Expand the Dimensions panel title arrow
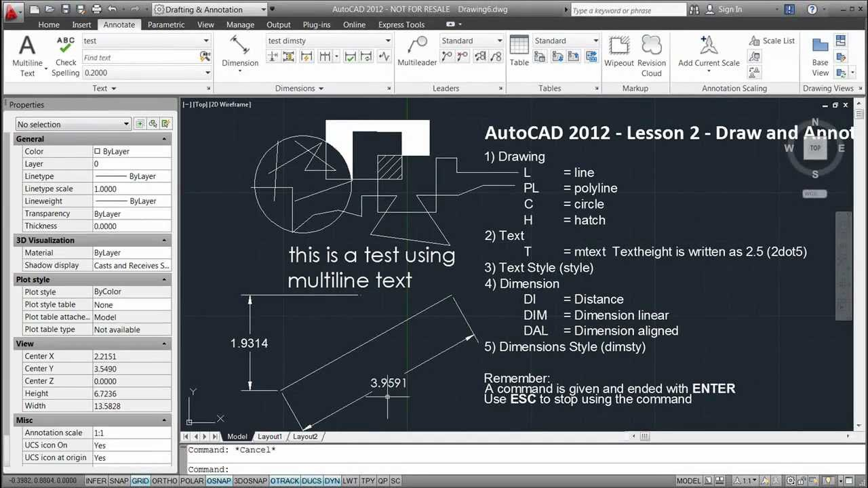Viewport: 868px width, 488px height. pyautogui.click(x=321, y=88)
